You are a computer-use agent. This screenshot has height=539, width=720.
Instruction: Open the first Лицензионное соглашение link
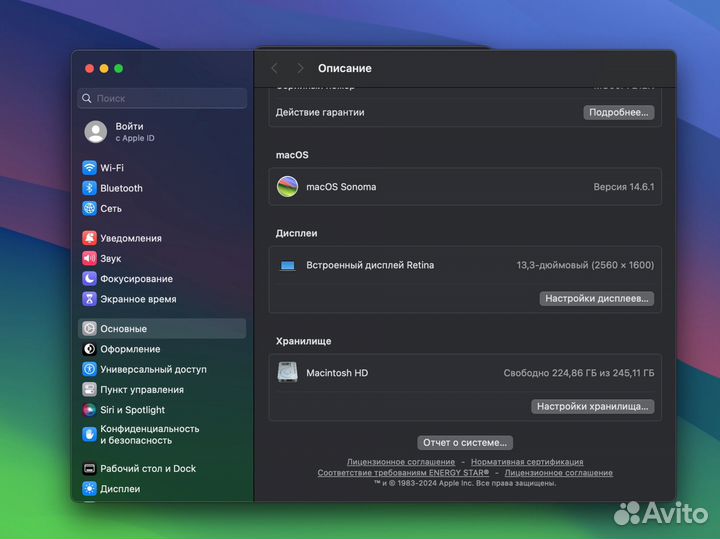point(401,462)
